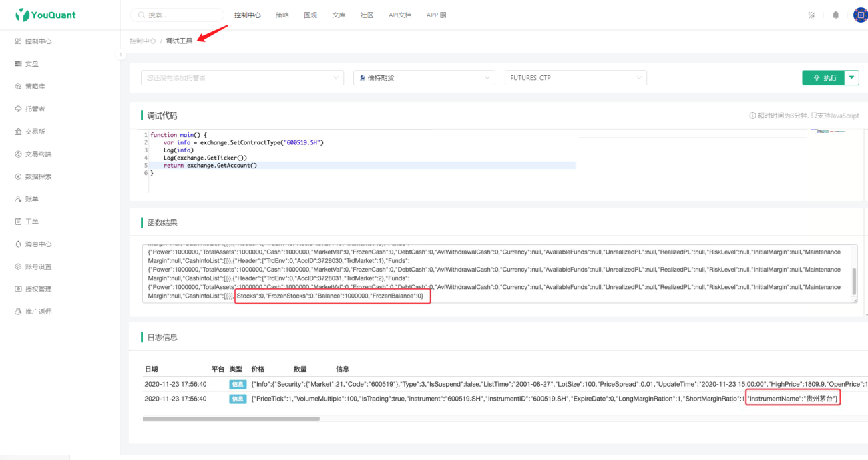Click the 数量 column header
The image size is (868, 460).
pyautogui.click(x=300, y=369)
